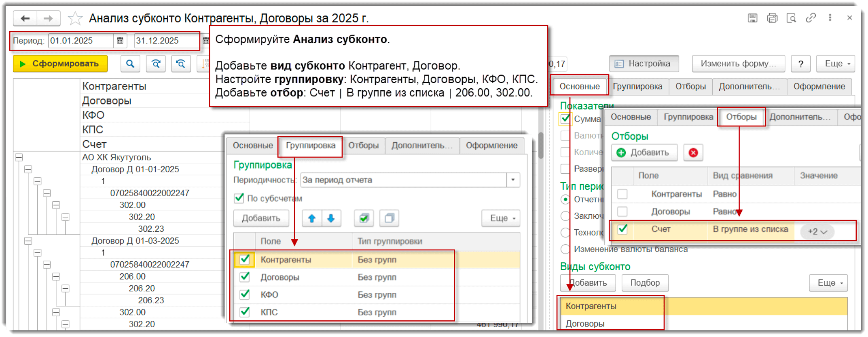Image resolution: width=868 pixels, height=337 pixels.
Task: Disable the Счет filter row checkbox
Action: coord(622,229)
